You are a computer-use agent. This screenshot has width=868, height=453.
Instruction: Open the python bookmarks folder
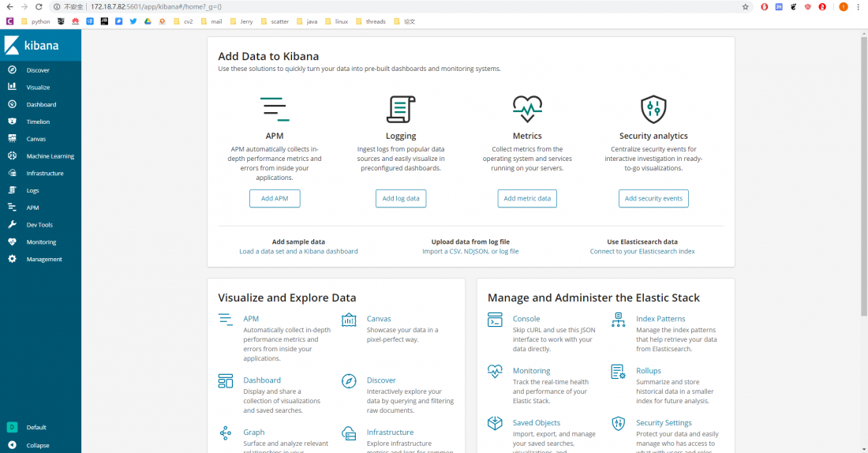pos(36,21)
